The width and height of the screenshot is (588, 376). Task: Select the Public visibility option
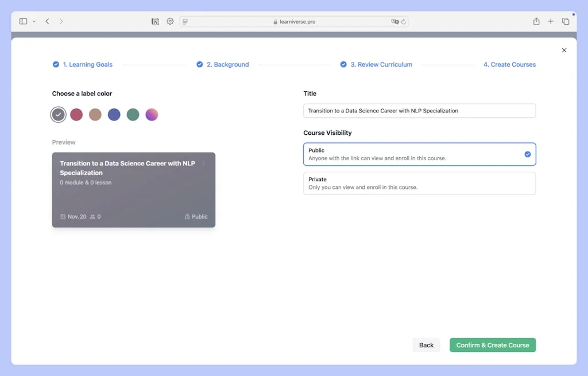tap(419, 154)
